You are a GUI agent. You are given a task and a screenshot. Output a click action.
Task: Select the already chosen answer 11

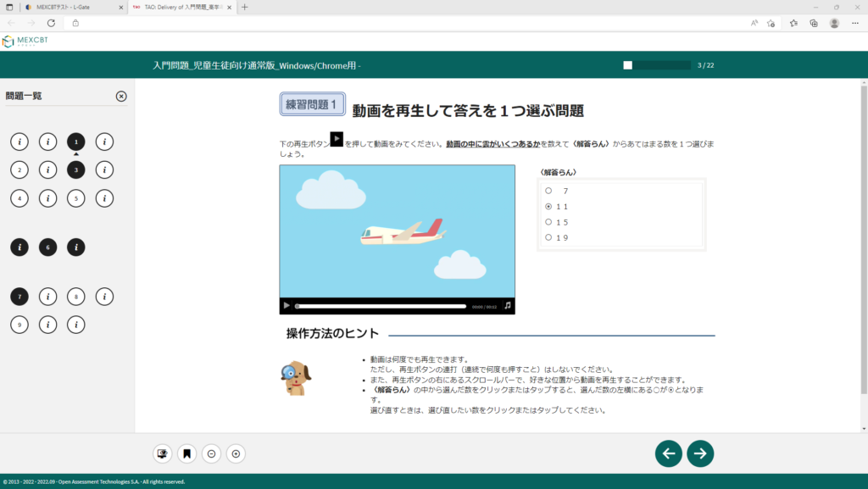click(548, 207)
